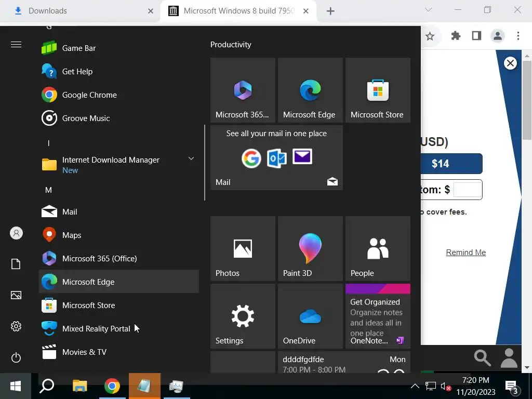Open Chrome tab search dropdown arrow
The width and height of the screenshot is (532, 399).
coord(428,10)
